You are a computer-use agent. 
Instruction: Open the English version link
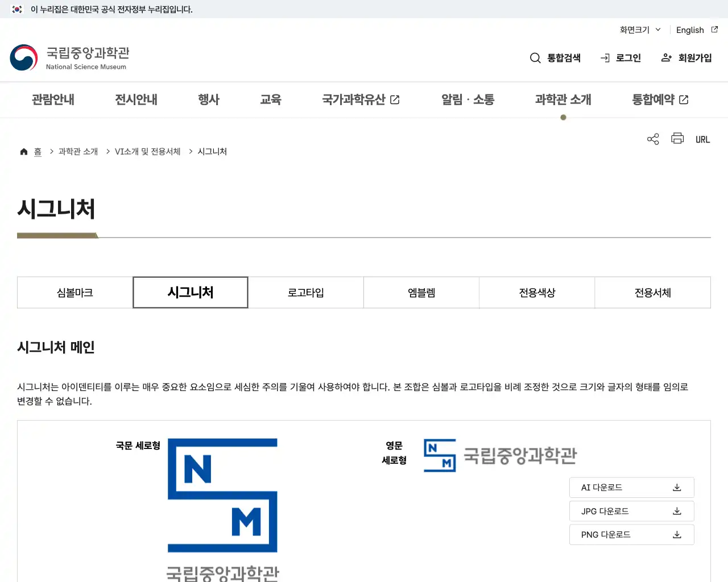pyautogui.click(x=690, y=30)
